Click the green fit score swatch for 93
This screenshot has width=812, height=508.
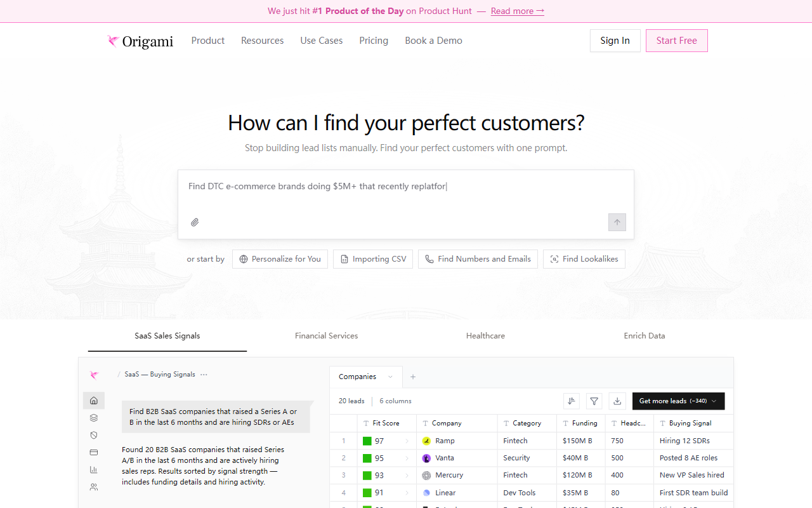367,475
